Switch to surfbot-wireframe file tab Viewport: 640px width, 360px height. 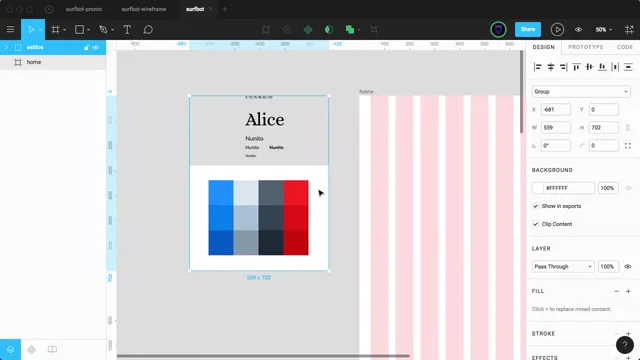click(144, 9)
